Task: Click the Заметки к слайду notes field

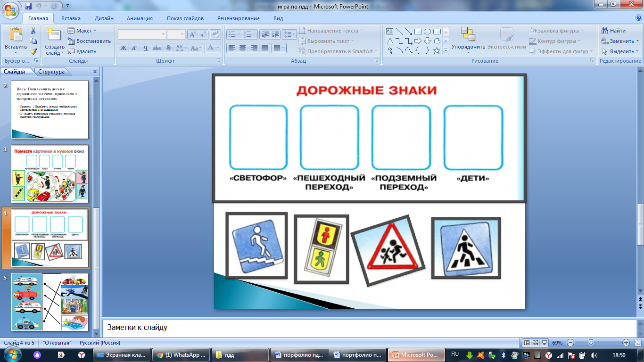Action: point(369,327)
